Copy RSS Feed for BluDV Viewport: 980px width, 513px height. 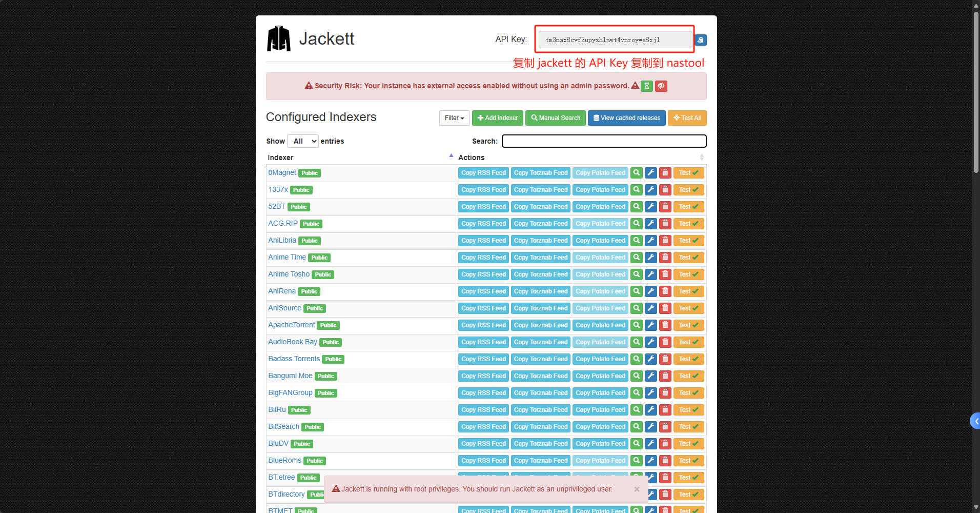pos(483,444)
